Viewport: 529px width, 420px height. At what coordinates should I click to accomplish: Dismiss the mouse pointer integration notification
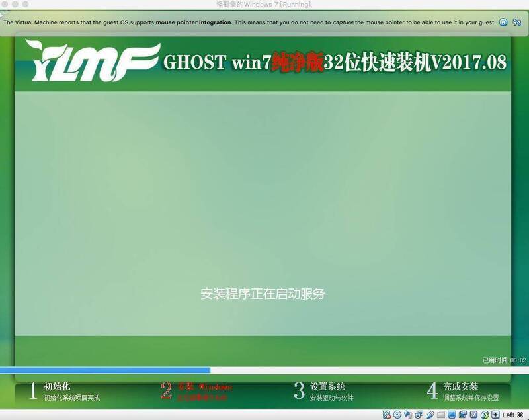tap(503, 22)
